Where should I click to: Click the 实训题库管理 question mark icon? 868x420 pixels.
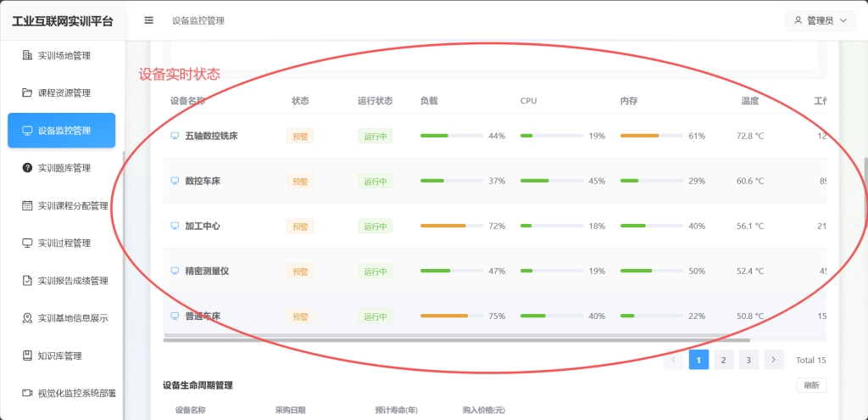coord(27,168)
